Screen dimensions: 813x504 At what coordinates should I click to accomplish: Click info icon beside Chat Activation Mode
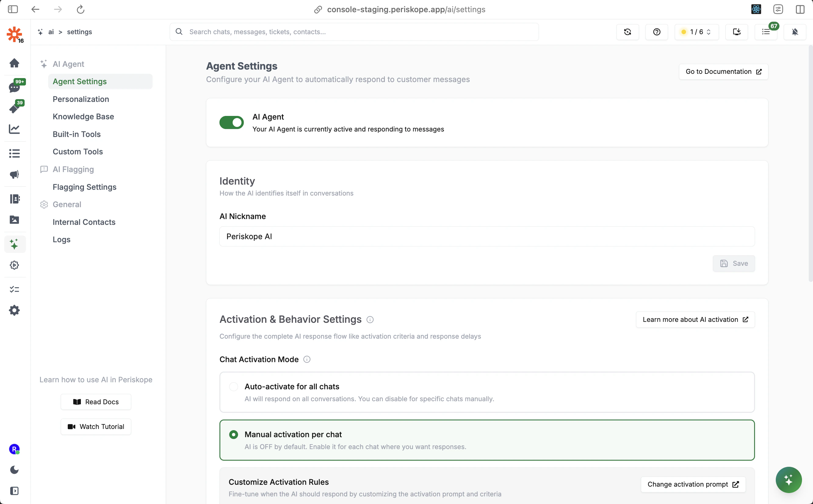pyautogui.click(x=307, y=359)
